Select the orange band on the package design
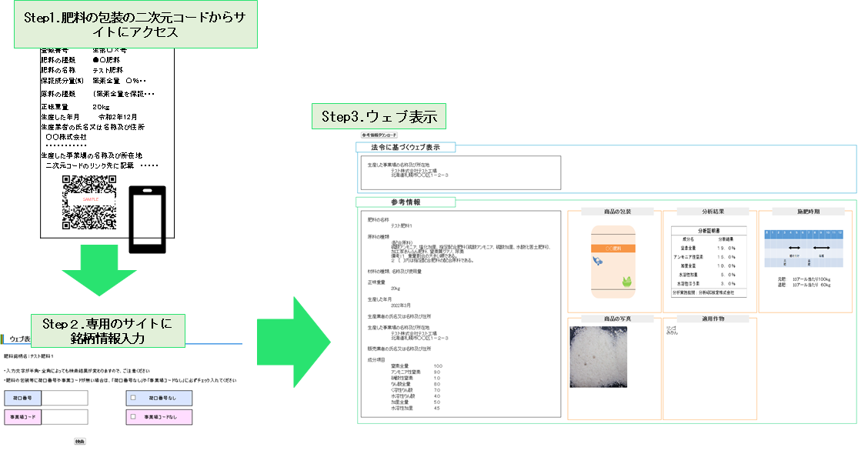 [x=613, y=247]
